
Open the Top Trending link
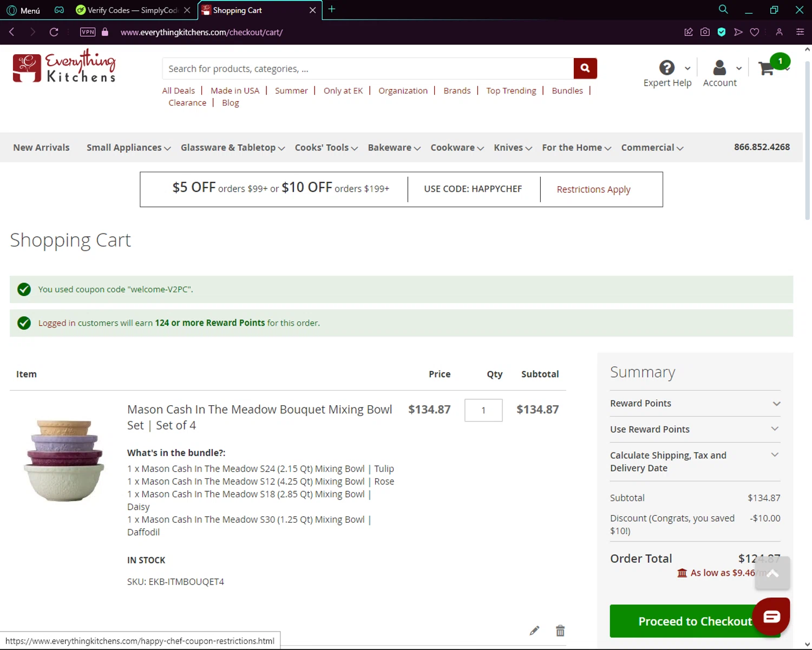511,90
